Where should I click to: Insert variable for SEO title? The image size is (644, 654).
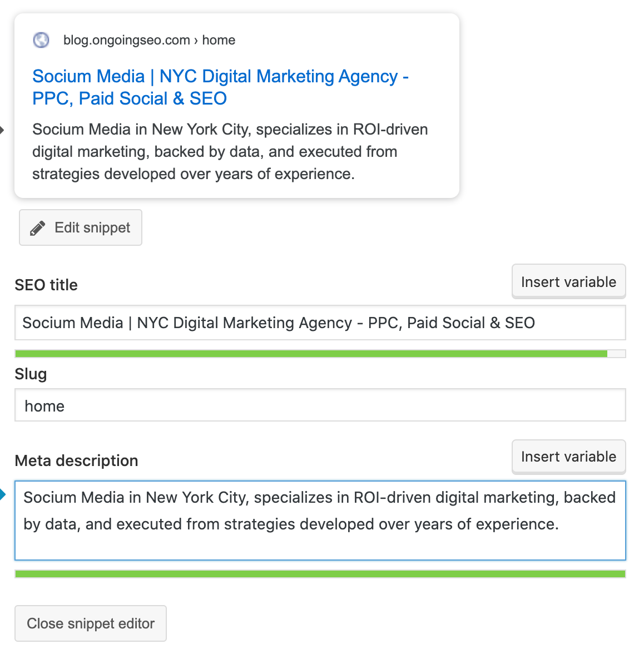click(568, 281)
